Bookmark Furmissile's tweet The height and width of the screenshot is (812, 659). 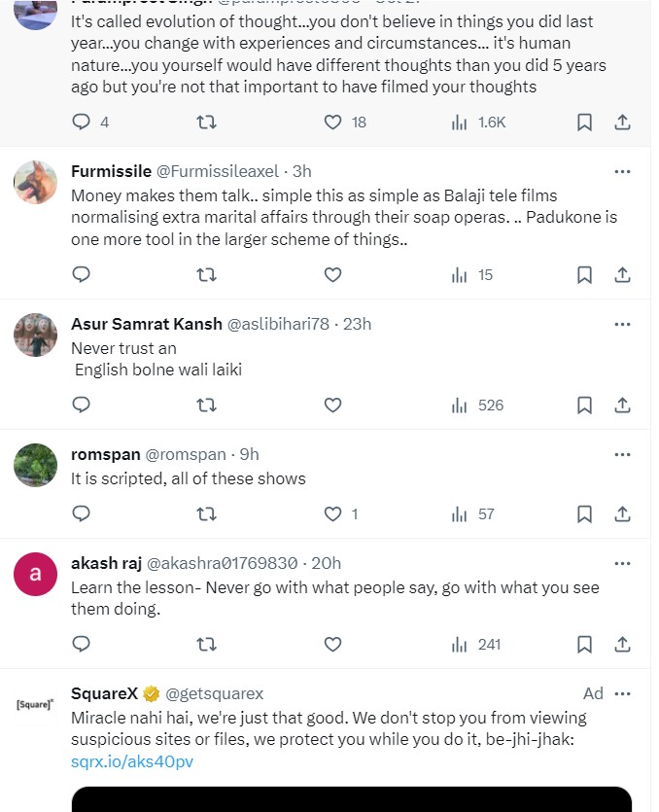point(584,275)
